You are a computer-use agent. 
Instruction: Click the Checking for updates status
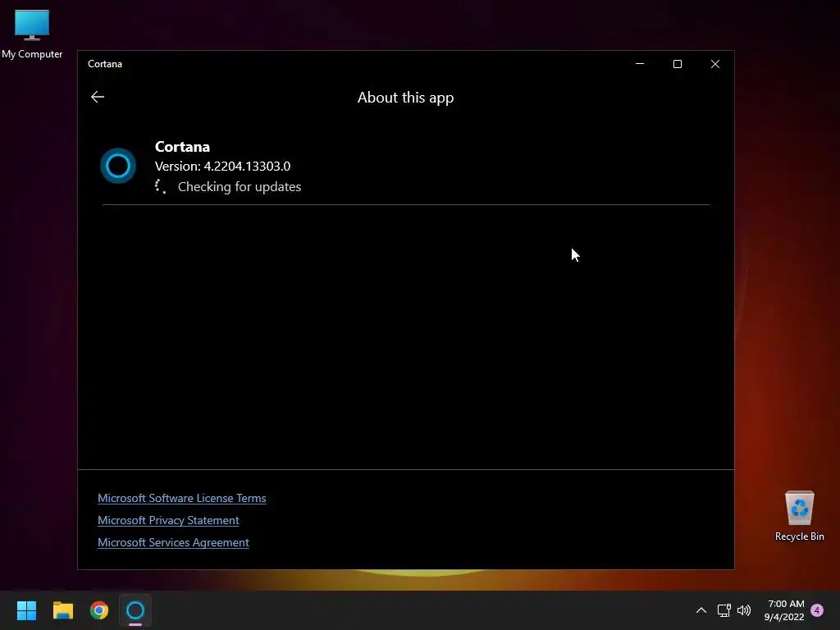(x=240, y=186)
